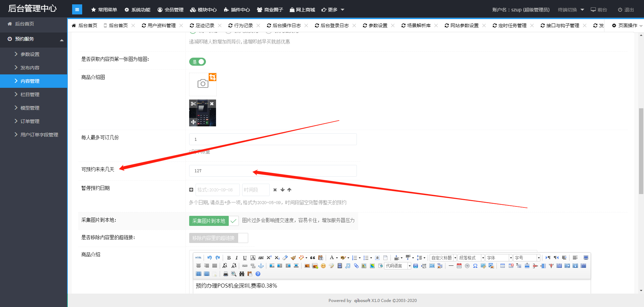The image size is (644, 307).
Task: Open the 段落格式 paragraph format dropdown
Action: coord(472,258)
